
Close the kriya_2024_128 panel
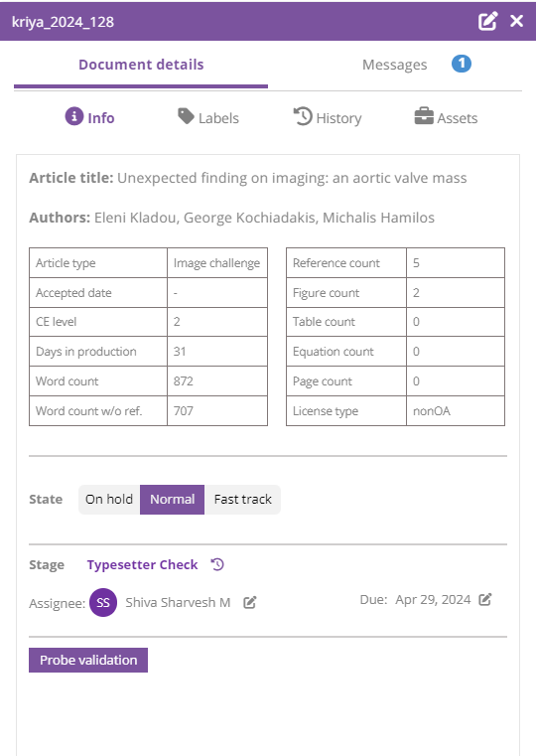pyautogui.click(x=517, y=21)
